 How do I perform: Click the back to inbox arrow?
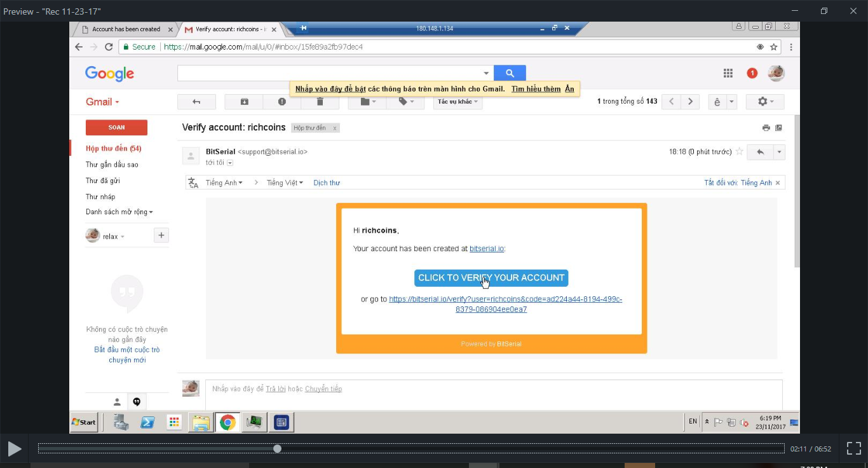click(196, 102)
